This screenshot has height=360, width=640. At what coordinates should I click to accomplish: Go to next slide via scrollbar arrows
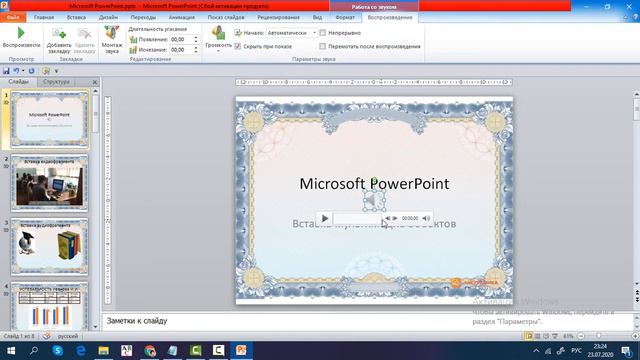point(636,301)
